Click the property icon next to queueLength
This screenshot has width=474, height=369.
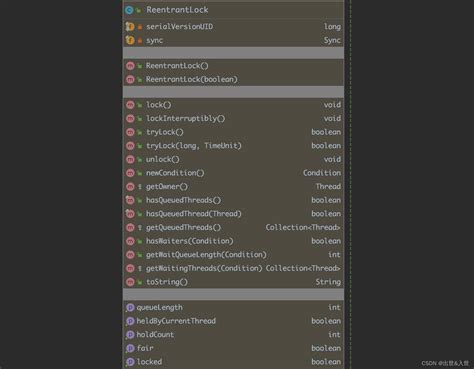click(130, 307)
